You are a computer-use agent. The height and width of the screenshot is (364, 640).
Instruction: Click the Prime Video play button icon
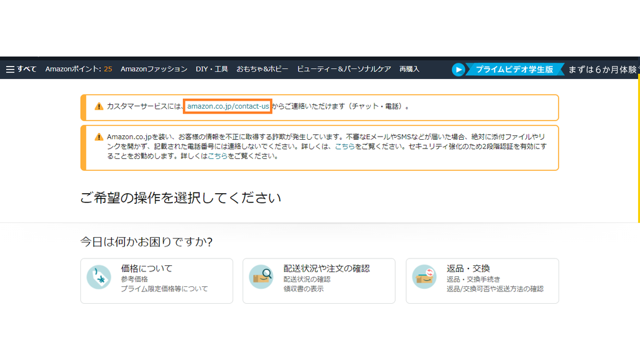458,70
